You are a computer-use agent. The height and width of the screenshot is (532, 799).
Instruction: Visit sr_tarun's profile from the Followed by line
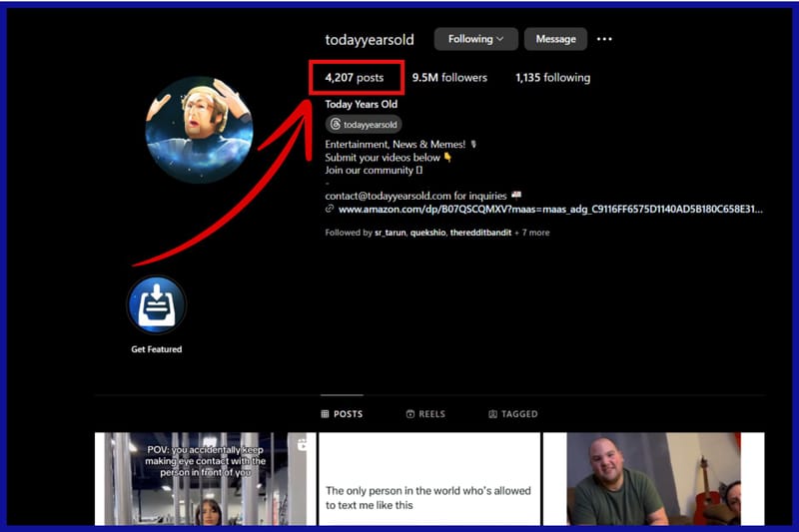point(392,233)
